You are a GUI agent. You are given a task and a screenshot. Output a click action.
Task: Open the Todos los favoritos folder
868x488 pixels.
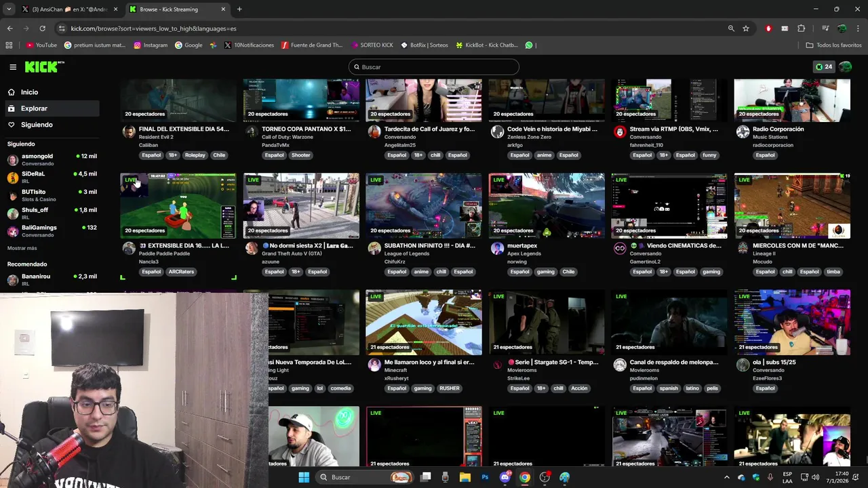pos(833,45)
